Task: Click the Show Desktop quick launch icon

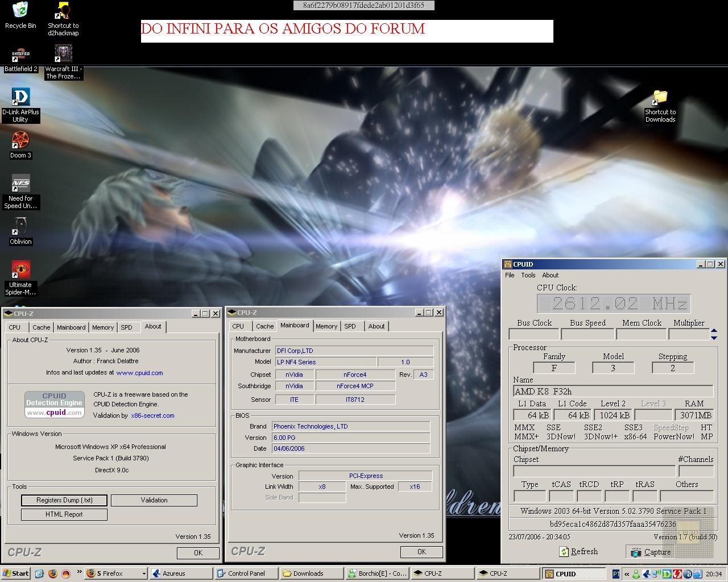Action: [x=39, y=573]
